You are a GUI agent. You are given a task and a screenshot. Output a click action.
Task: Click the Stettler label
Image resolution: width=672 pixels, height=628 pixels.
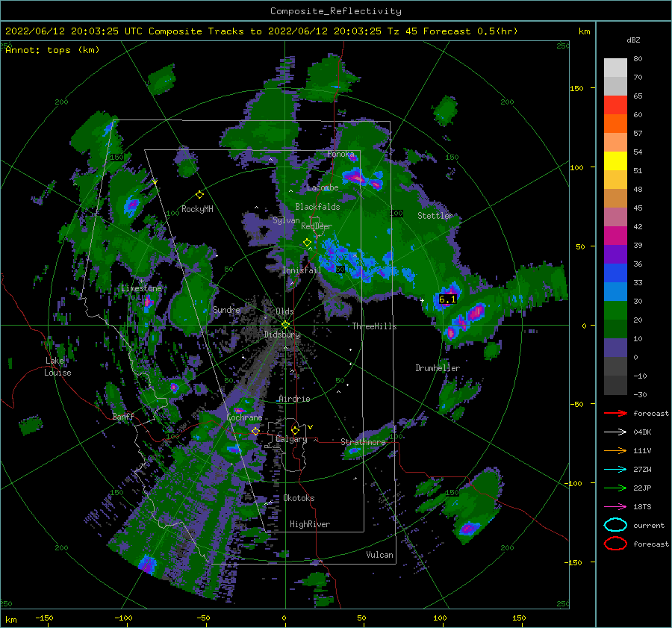(x=435, y=216)
